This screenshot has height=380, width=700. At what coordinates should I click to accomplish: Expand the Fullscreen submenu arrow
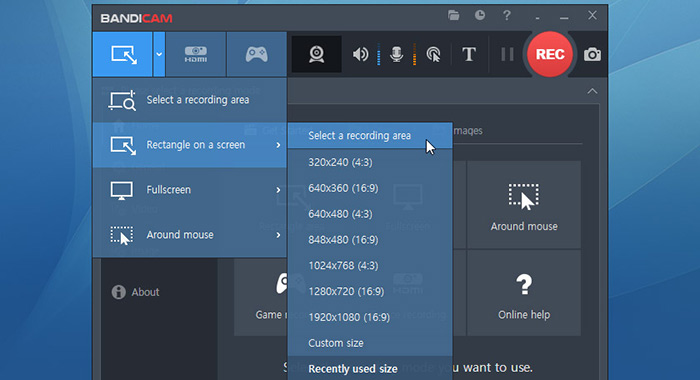(x=278, y=190)
